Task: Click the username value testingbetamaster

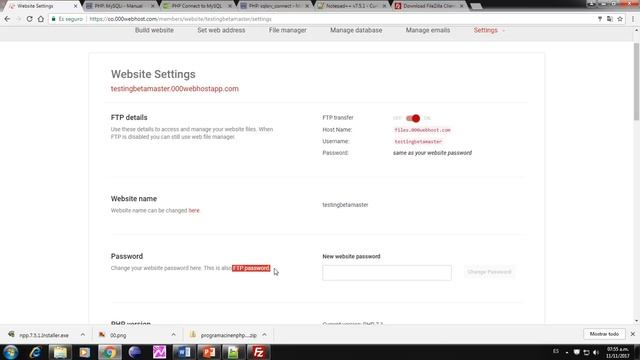Action: pos(418,142)
